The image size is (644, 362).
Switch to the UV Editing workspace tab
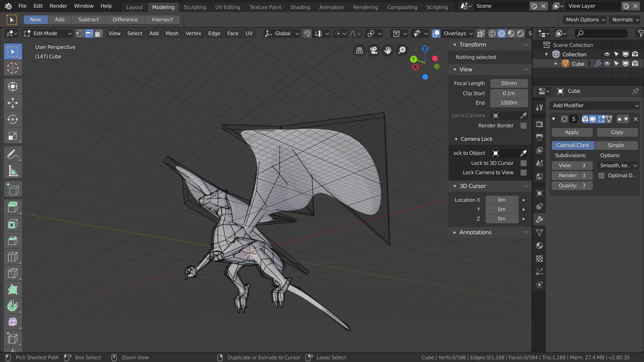pos(228,7)
